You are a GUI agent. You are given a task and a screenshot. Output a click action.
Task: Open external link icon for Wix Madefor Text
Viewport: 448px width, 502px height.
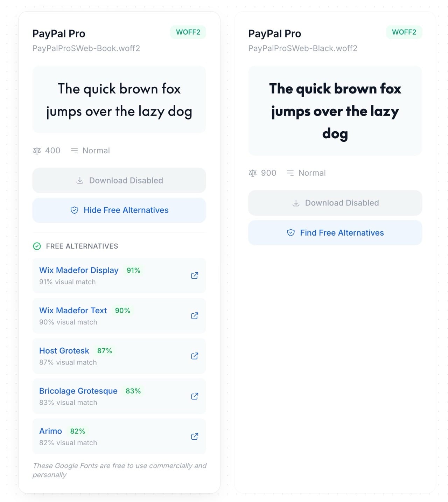pyautogui.click(x=195, y=316)
